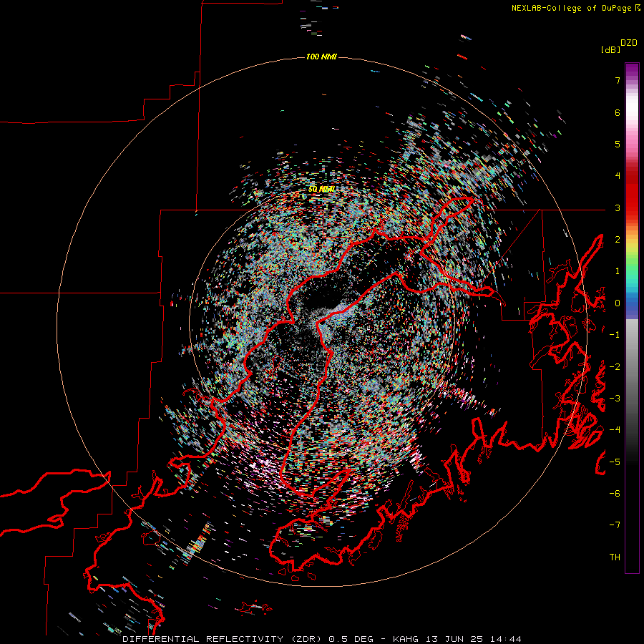Click the -5 value on color scale
Image resolution: width=644 pixels, height=644 pixels.
pos(615,462)
